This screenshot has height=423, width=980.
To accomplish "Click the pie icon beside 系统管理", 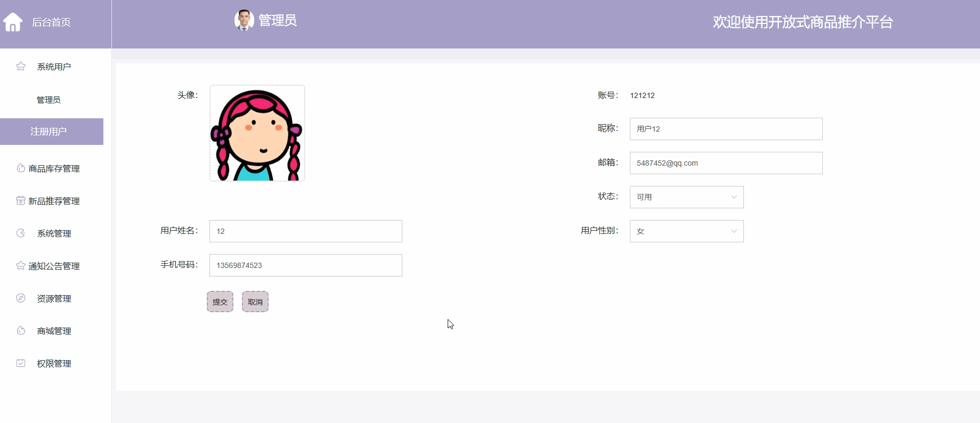I will pyautogui.click(x=21, y=233).
